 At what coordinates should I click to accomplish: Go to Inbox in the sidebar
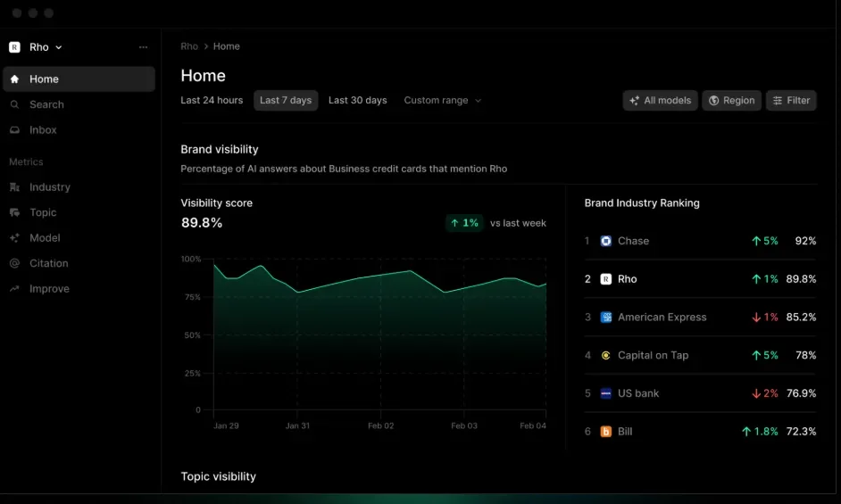pyautogui.click(x=79, y=129)
